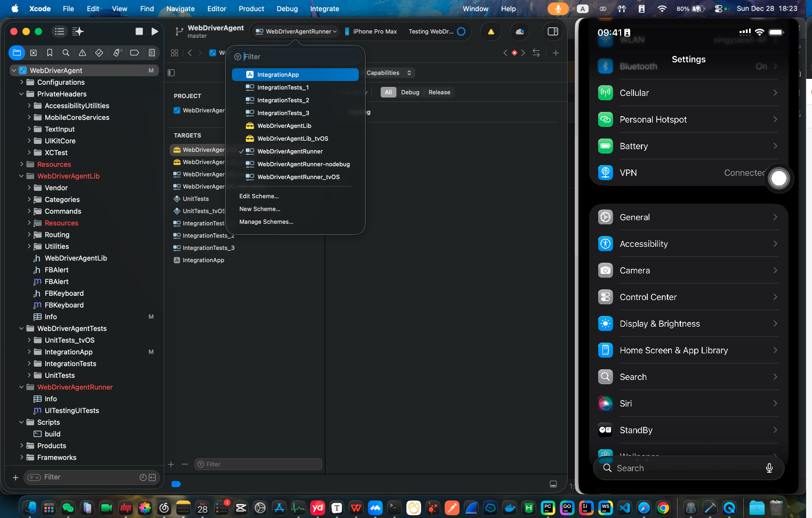Click the Run play button in Xcode
The height and width of the screenshot is (518, 812).
coord(155,31)
